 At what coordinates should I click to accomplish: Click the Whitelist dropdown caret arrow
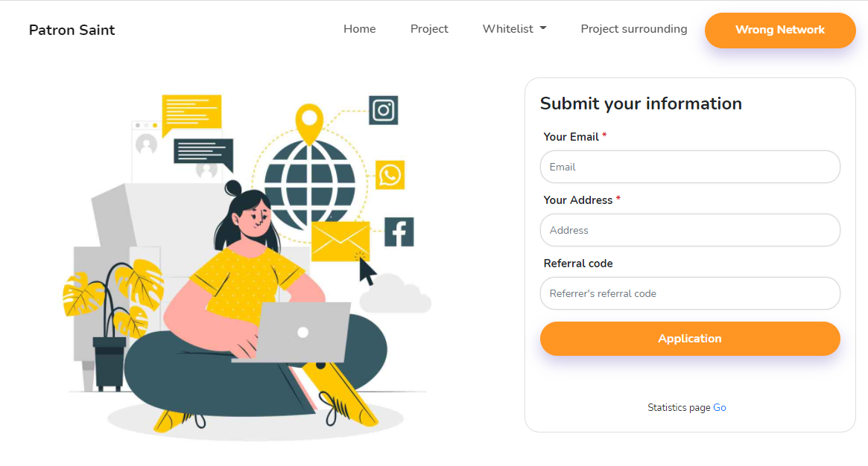(543, 28)
